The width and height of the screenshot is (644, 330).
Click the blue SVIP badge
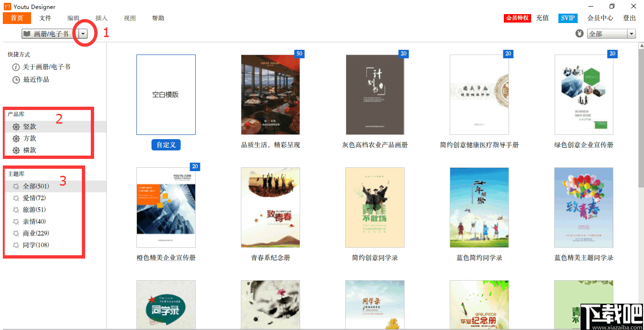[x=567, y=18]
